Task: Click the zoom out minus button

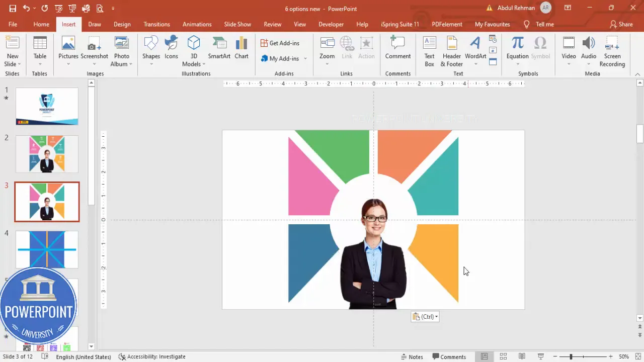Action: click(x=554, y=356)
